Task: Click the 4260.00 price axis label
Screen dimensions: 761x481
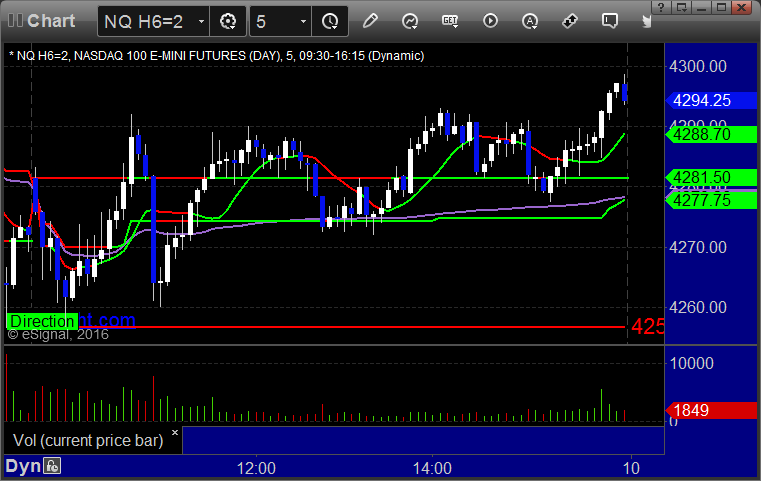Action: [x=698, y=307]
